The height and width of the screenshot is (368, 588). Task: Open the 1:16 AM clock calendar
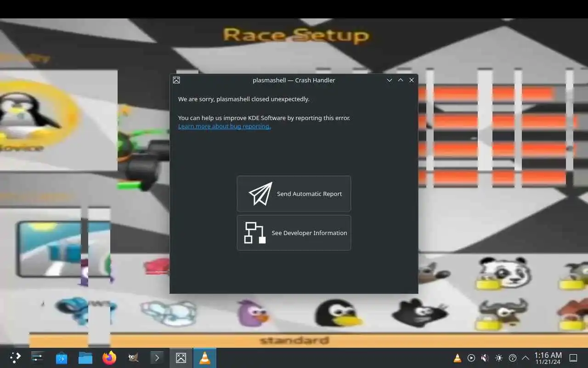click(548, 358)
